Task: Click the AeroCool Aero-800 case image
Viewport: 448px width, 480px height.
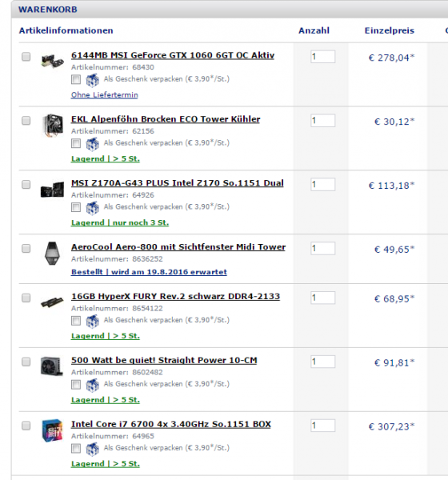Action: click(x=52, y=253)
